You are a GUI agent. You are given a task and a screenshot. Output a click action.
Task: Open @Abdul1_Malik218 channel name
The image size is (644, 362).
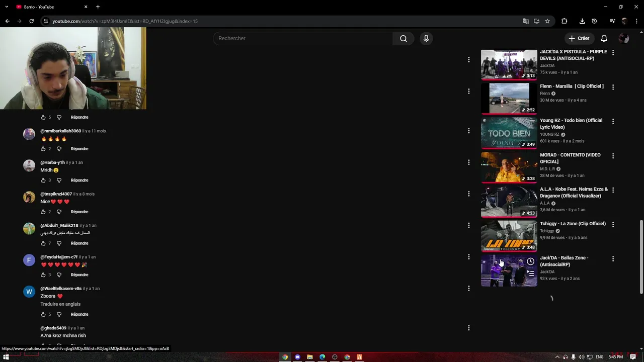pyautogui.click(x=59, y=225)
